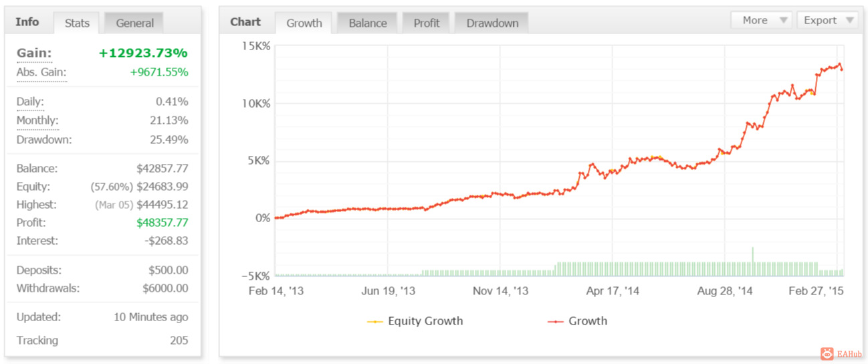Select the Growth chart tab
868x364 pixels.
click(x=304, y=23)
